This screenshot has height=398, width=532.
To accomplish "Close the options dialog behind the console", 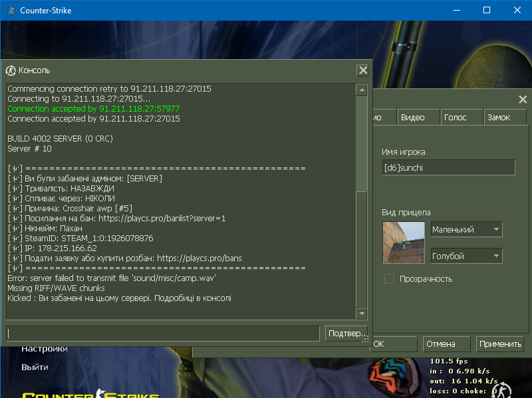I will [523, 99].
